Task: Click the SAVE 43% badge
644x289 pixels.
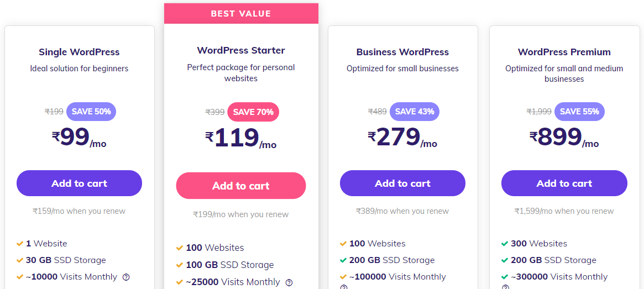Action: click(x=415, y=112)
